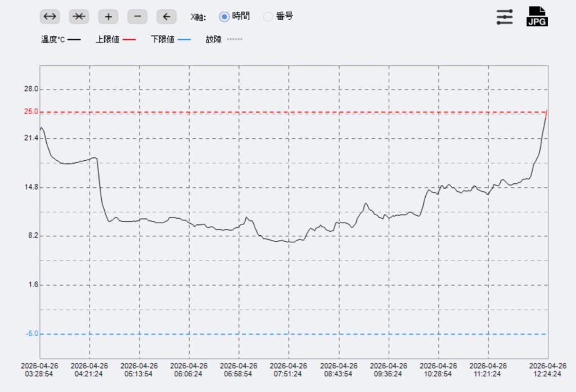Export the chart as JPG
Viewport: 576px width, 392px height.
(537, 17)
